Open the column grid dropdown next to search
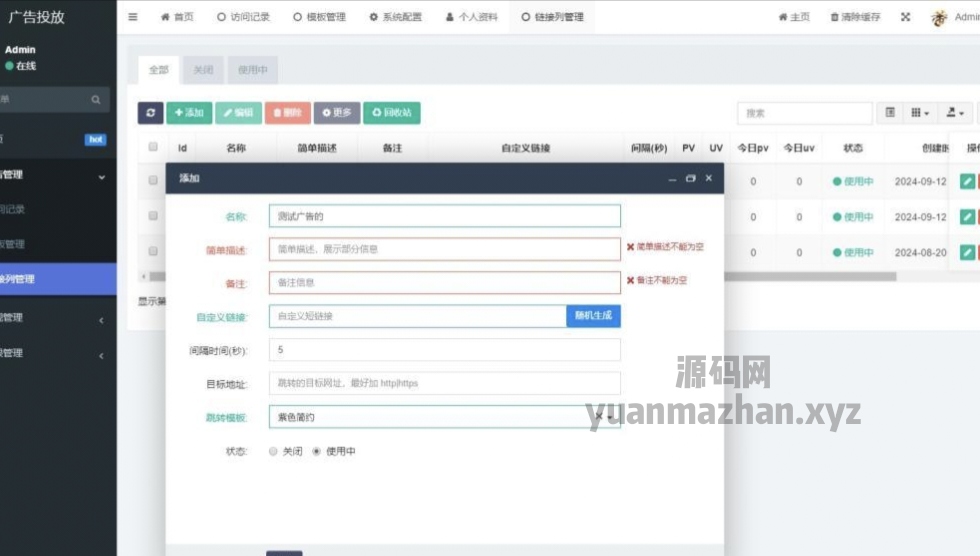980x556 pixels. [920, 113]
